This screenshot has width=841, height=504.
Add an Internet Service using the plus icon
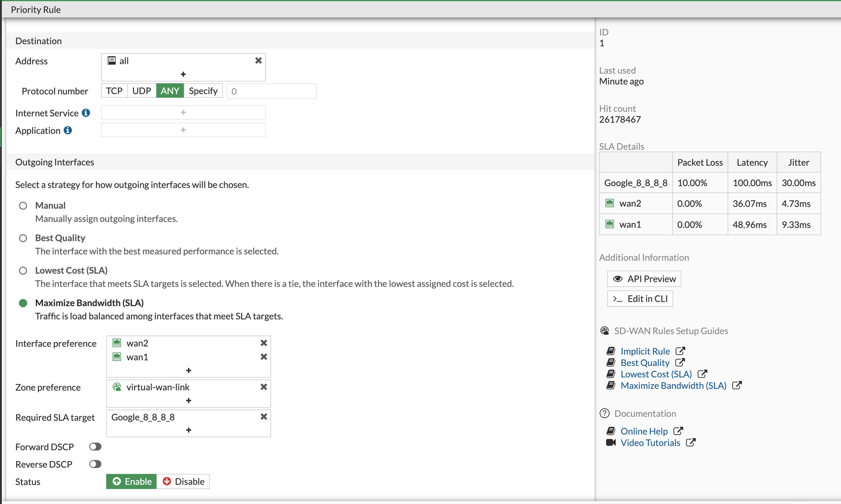[x=183, y=112]
